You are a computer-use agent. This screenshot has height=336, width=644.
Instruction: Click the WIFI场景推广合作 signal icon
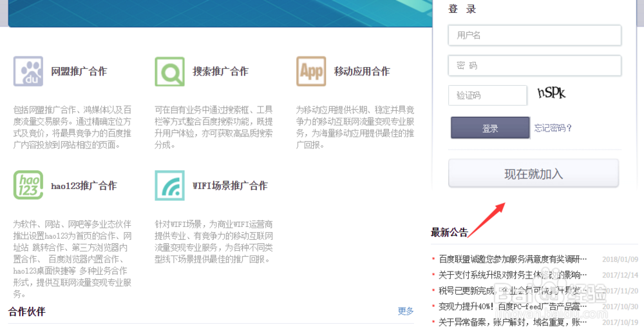click(169, 186)
